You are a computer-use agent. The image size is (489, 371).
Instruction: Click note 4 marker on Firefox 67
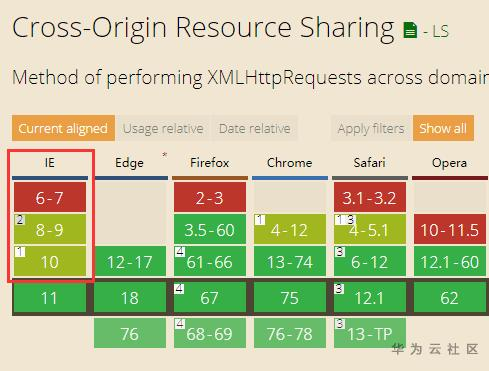(x=179, y=288)
